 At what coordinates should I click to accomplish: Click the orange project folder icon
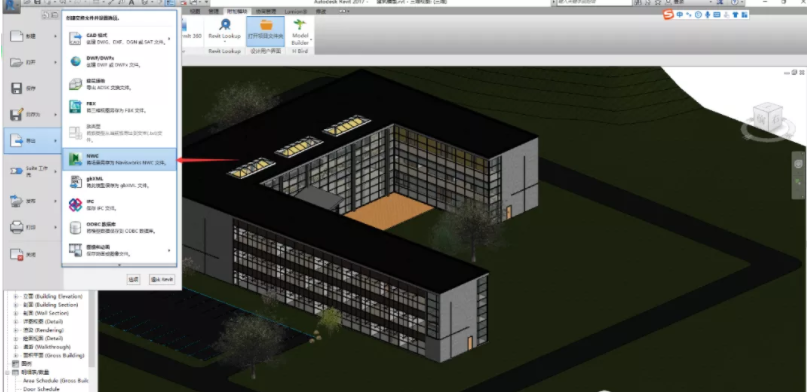coord(266,25)
